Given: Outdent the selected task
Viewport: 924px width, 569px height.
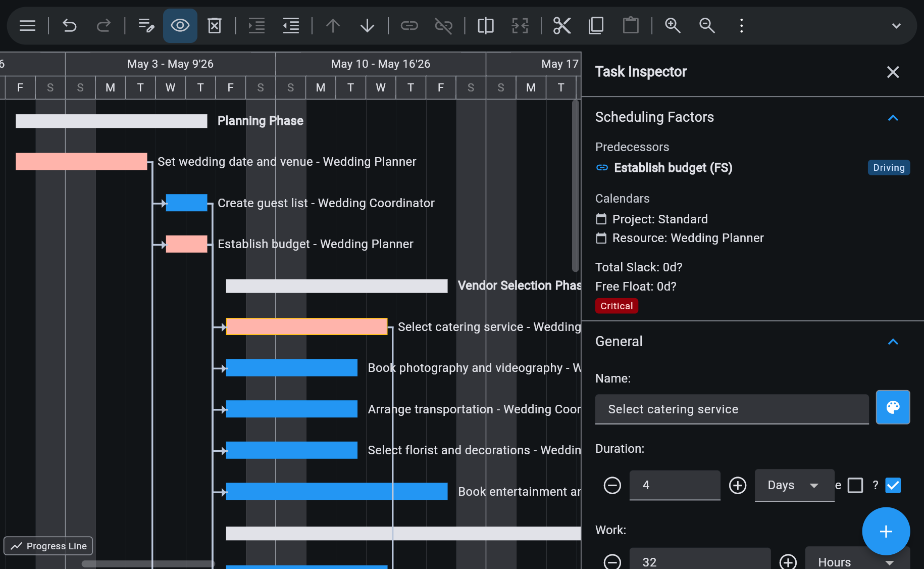Looking at the screenshot, I should coord(290,25).
